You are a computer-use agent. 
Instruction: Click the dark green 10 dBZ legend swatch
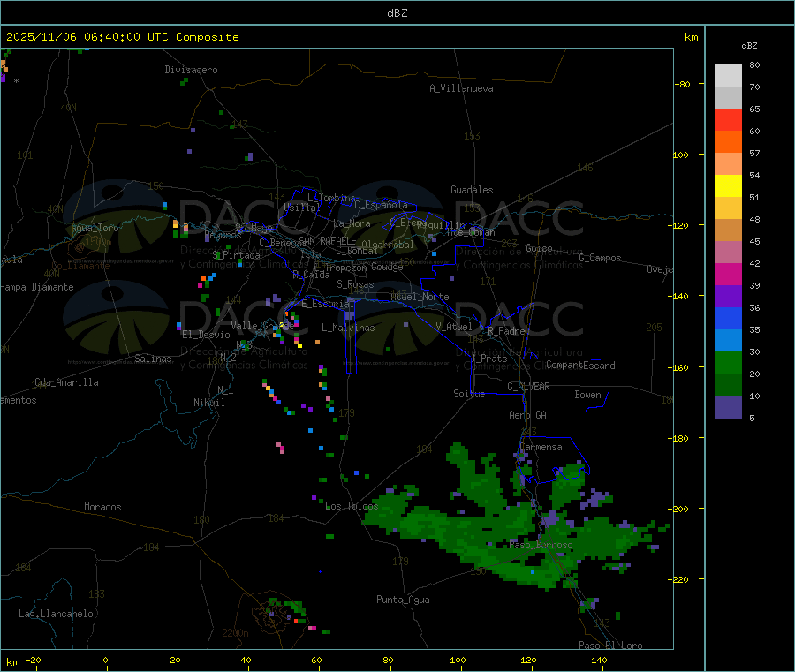pos(728,385)
